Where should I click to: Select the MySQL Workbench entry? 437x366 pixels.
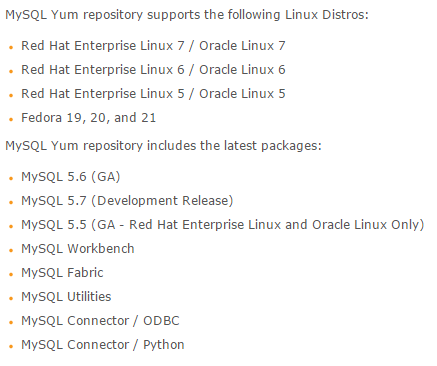(x=78, y=249)
